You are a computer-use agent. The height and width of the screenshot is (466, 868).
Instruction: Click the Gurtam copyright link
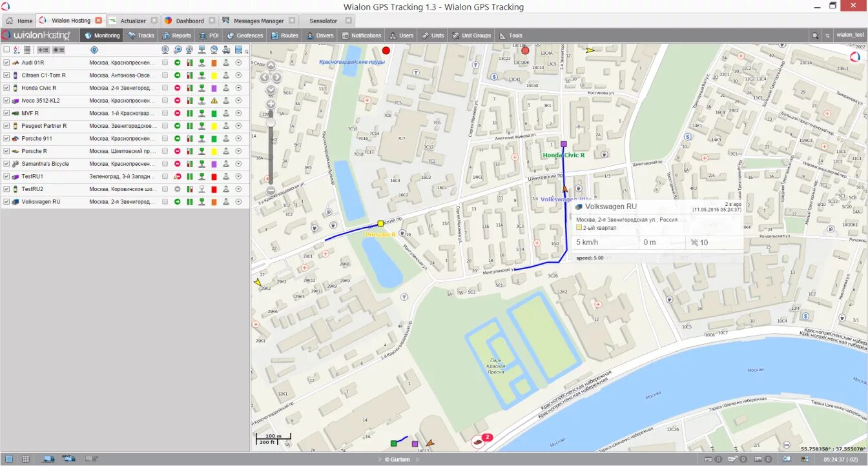pyautogui.click(x=397, y=460)
